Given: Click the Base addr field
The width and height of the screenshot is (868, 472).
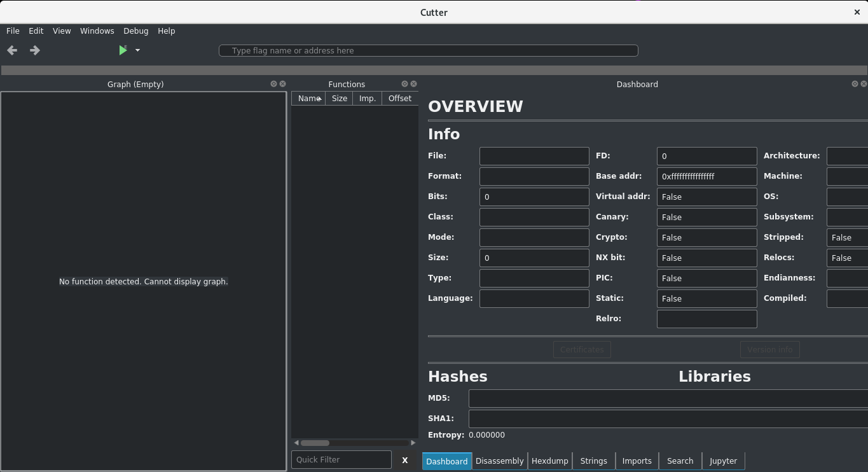Looking at the screenshot, I should pyautogui.click(x=707, y=176).
